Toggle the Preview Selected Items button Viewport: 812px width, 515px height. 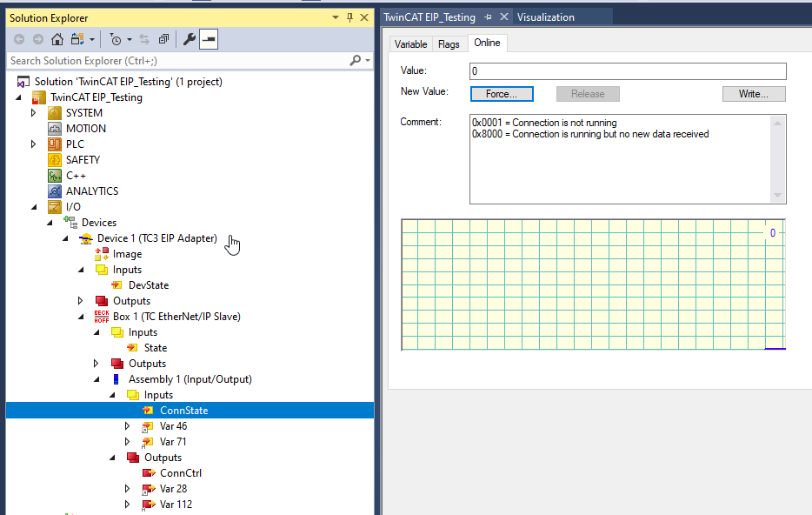pos(209,39)
